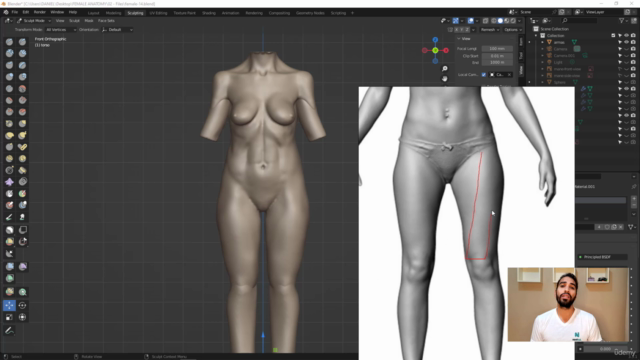Select the Snake Hook brush
Viewport: 640px width, 360px height.
(22, 135)
